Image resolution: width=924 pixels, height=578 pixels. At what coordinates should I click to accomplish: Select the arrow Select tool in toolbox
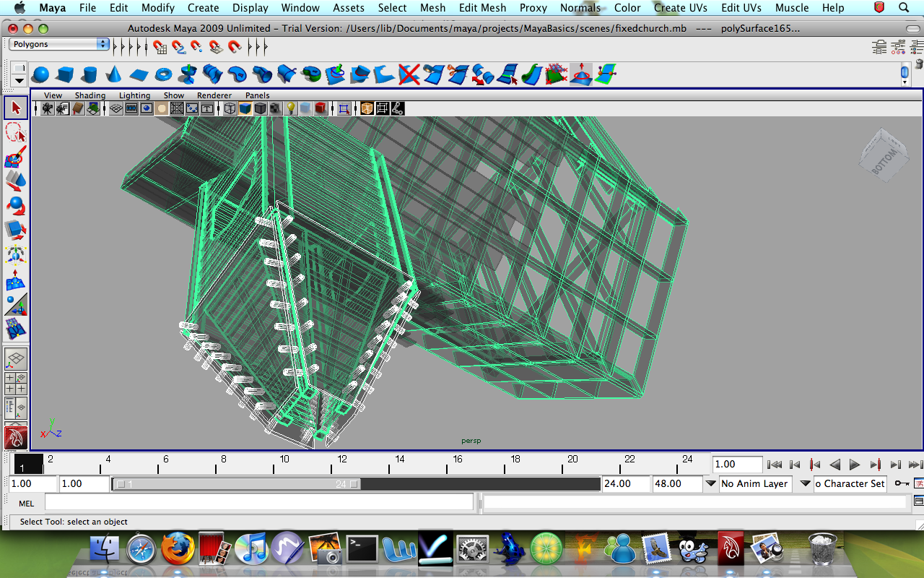tap(16, 108)
